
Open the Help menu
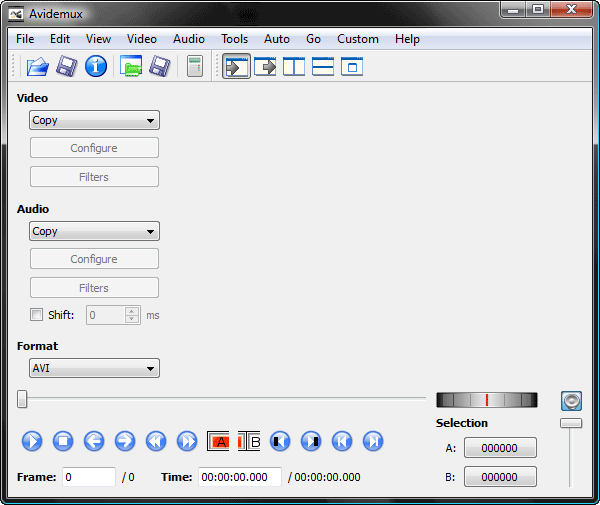pyautogui.click(x=408, y=39)
